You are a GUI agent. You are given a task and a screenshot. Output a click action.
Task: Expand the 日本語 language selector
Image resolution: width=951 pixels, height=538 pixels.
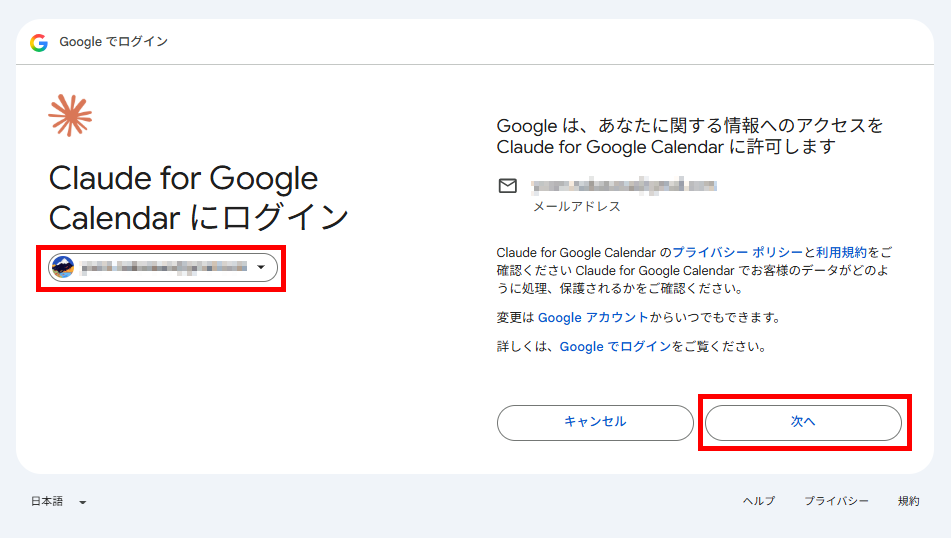coord(59,502)
